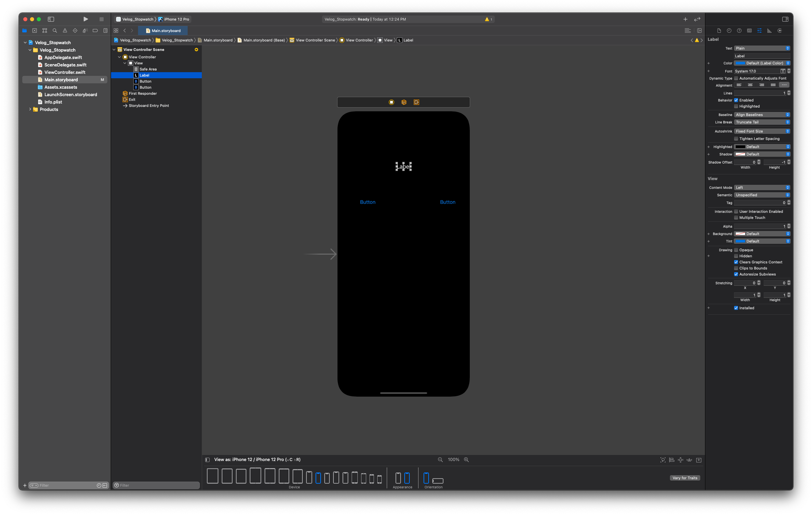The image size is (812, 515).
Task: Click the Background color swatch
Action: tap(740, 234)
